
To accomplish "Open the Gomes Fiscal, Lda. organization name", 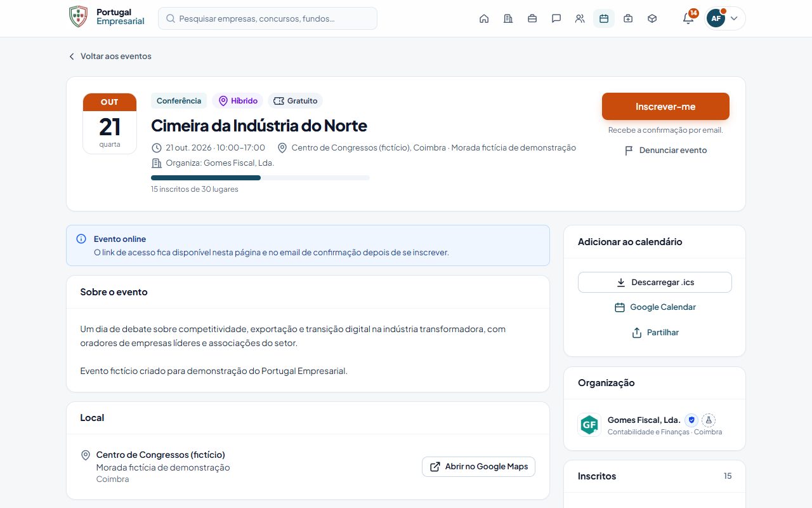I will point(644,420).
